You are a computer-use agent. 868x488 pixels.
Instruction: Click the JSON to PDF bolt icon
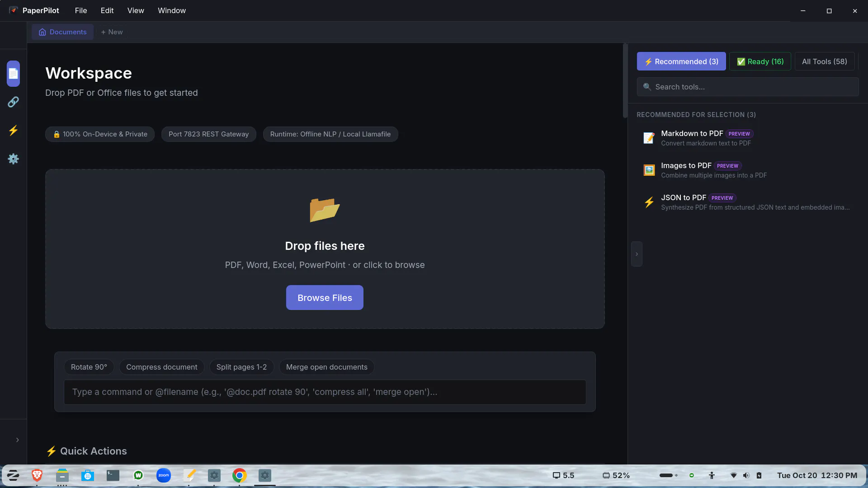tap(649, 202)
